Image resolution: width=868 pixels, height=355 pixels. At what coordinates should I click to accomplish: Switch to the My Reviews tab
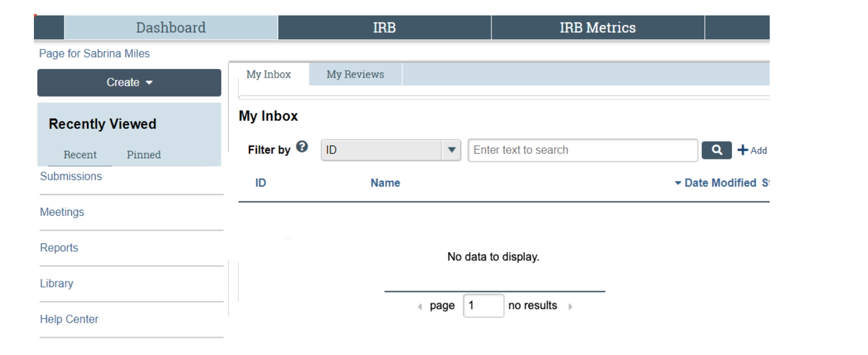point(355,74)
